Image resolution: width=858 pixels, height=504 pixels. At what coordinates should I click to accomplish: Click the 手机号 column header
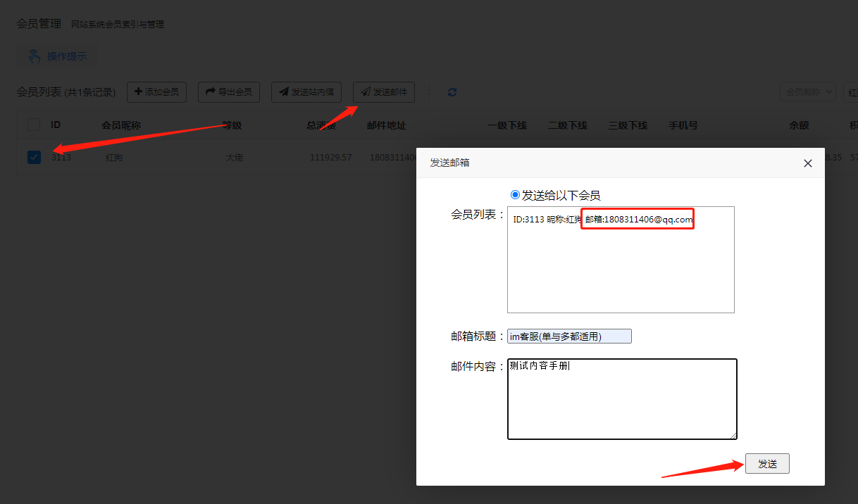[x=683, y=125]
